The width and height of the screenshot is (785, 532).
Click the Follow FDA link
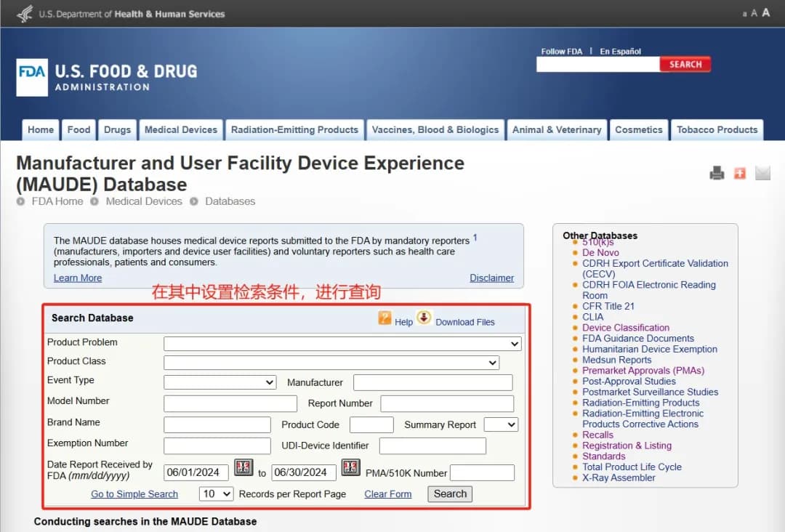tap(562, 51)
